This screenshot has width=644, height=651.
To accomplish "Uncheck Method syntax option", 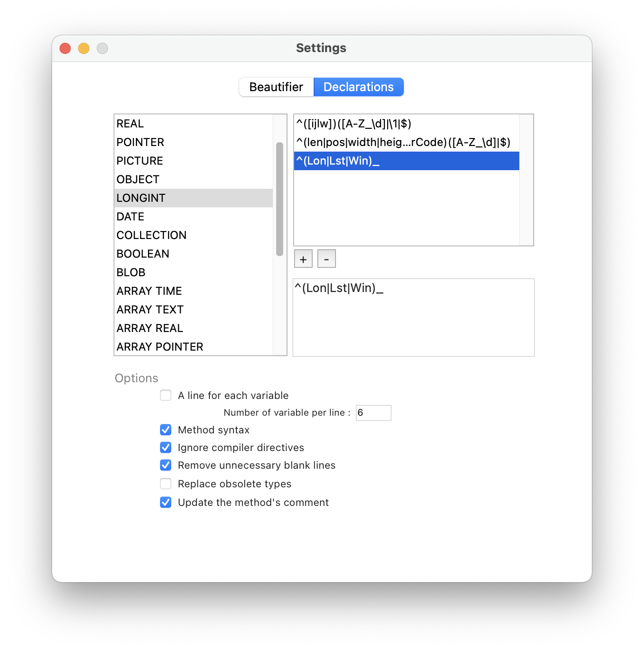I will 166,430.
